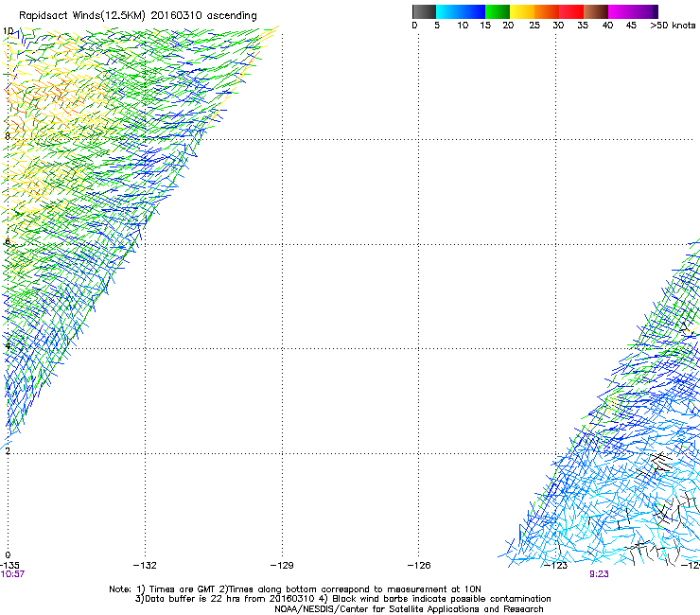Click the longitude label "-126"
This screenshot has height=615, width=700.
point(419,566)
